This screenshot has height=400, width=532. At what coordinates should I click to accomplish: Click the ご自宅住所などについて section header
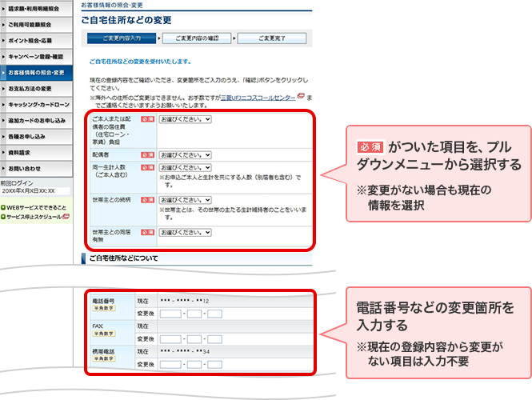(197, 258)
